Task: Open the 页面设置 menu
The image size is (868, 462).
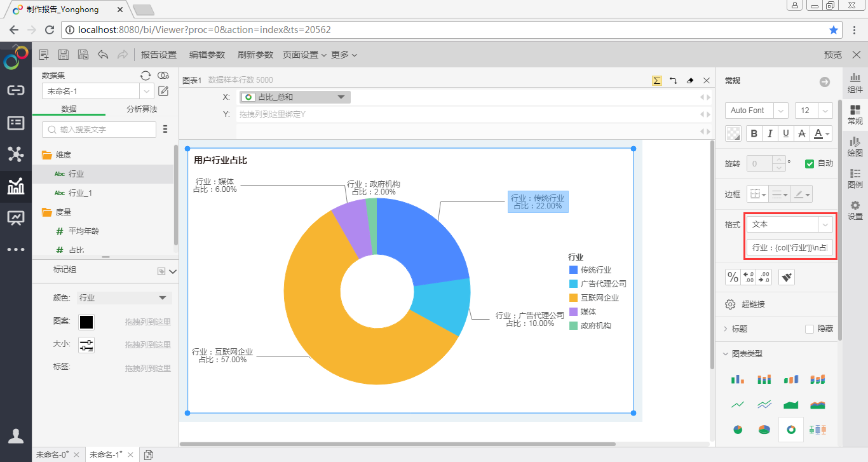Action: click(304, 55)
